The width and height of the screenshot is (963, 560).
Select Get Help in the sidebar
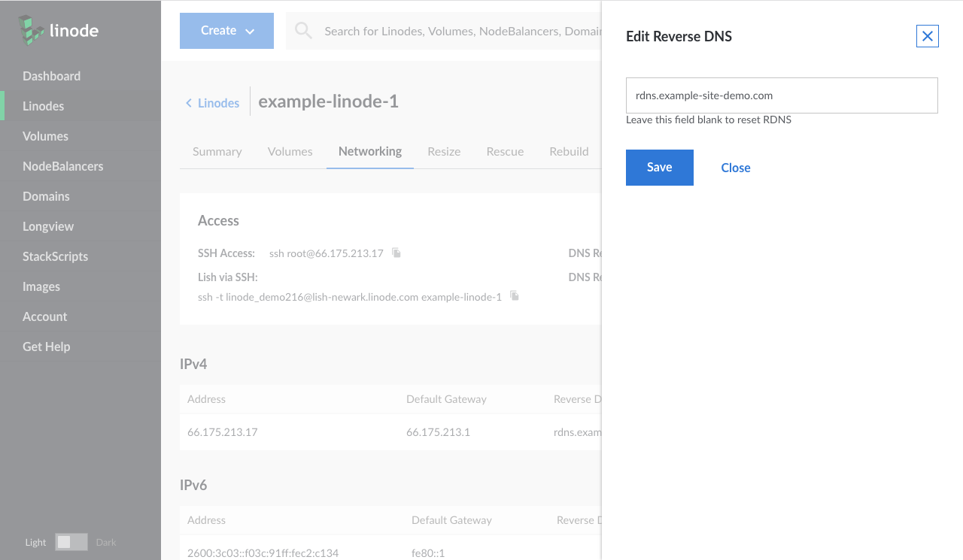tap(46, 347)
